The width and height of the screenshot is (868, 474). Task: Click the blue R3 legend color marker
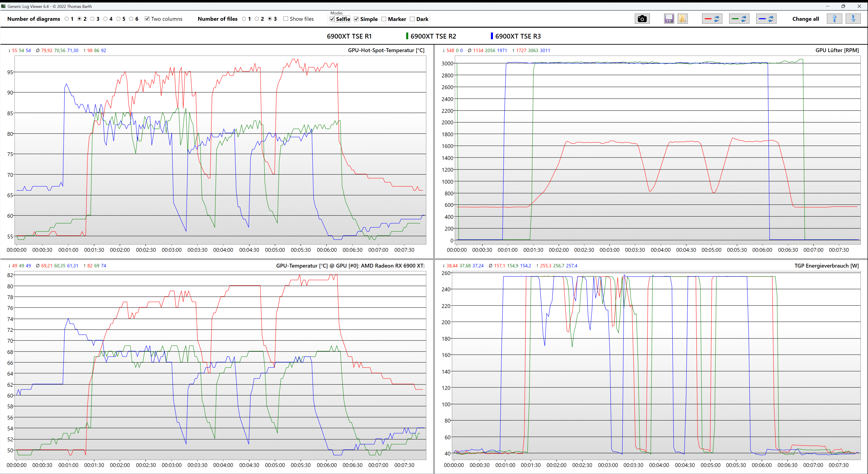[x=492, y=36]
